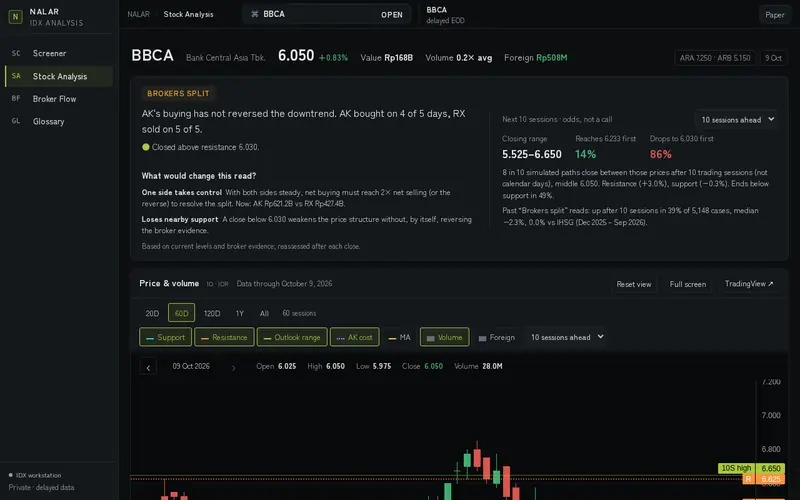Click the Volume 0.2× avg stat
This screenshot has width=800, height=500.
click(x=459, y=58)
